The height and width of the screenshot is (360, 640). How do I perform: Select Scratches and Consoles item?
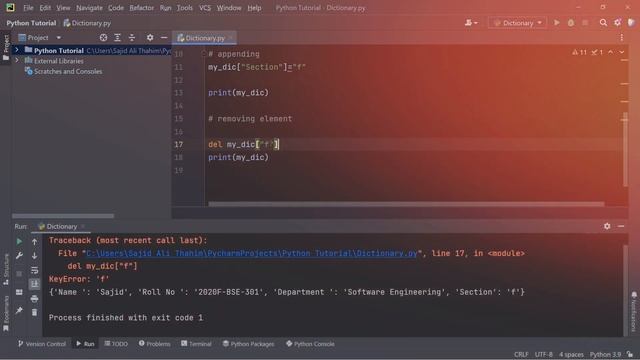coord(68,71)
